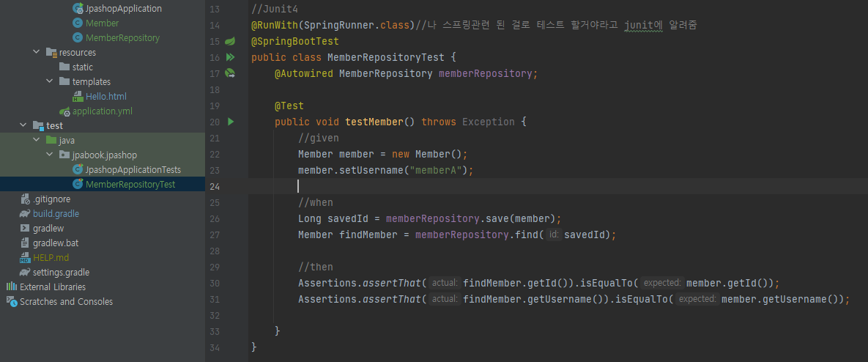Image resolution: width=868 pixels, height=362 pixels.
Task: Select JpashopApplication class in project tree
Action: tap(124, 9)
